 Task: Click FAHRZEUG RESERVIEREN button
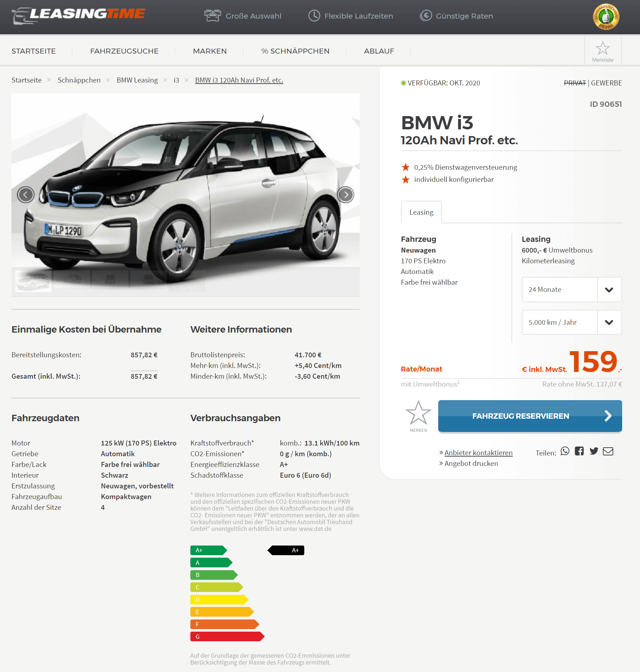530,416
